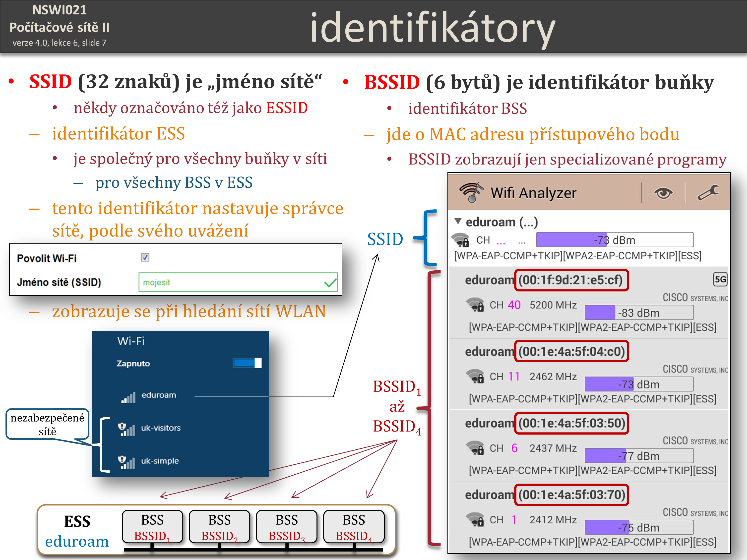Toggle the Zapnuto Wi-Fi switch
Image resolution: width=747 pixels, height=560 pixels.
point(248,363)
